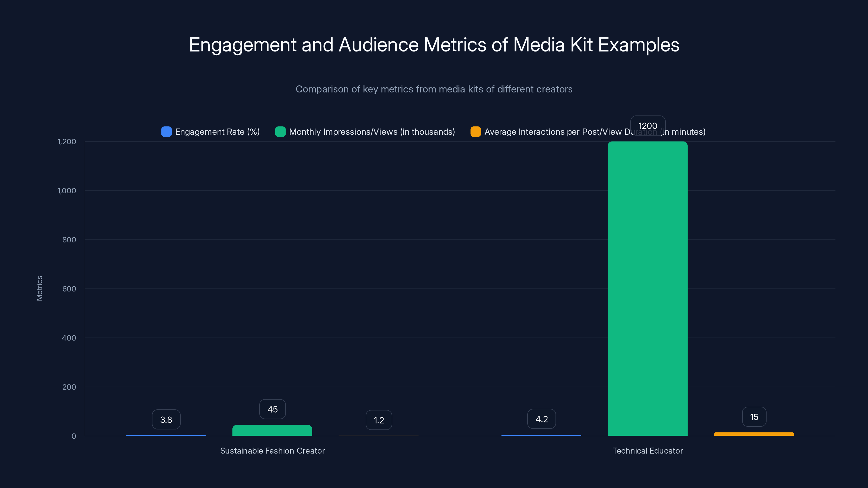
Task: Expand the 1200 value label tooltip
Action: (647, 126)
